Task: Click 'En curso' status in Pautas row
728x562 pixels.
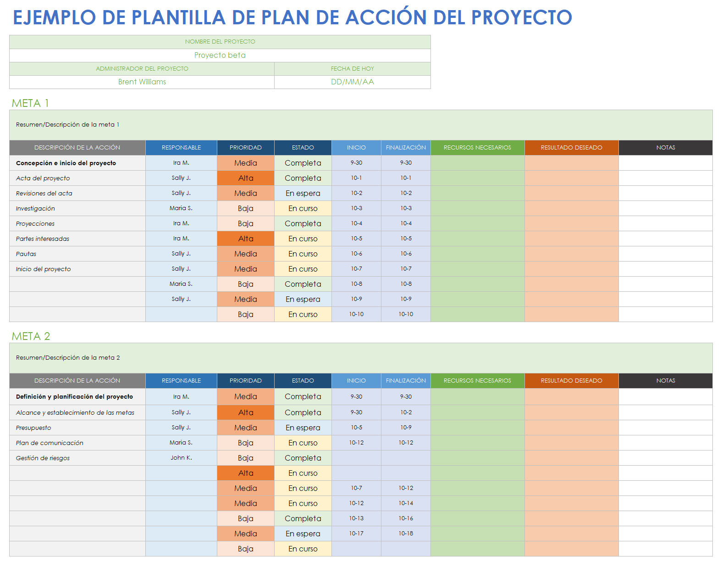Action: tap(303, 254)
